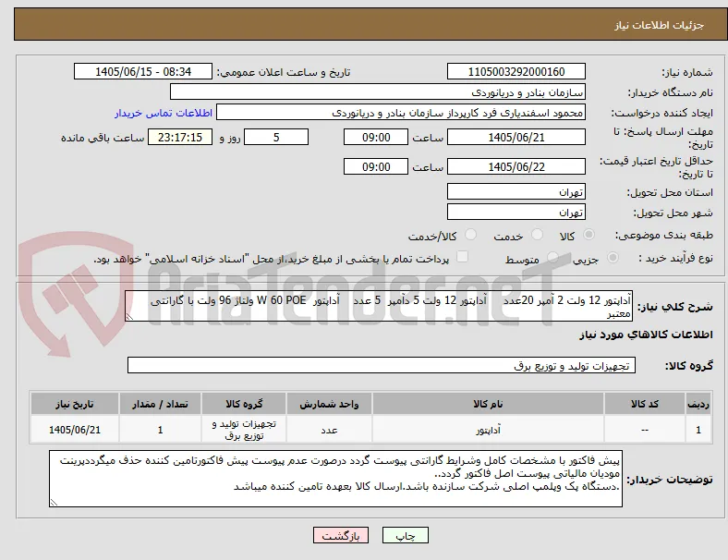Toggle the اسناد خزانه اسلامی payment checkbox
The height and width of the screenshot is (560, 728).
click(x=463, y=257)
